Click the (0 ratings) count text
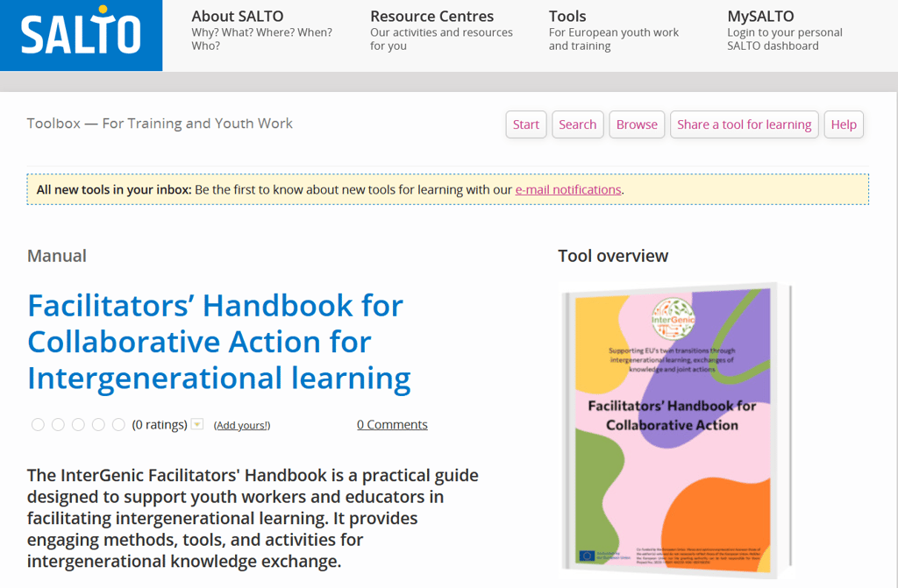 [160, 424]
